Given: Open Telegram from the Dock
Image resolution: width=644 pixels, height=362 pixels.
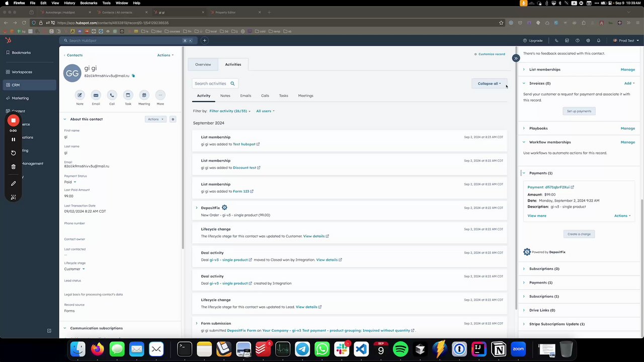Looking at the screenshot, I should click(302, 349).
